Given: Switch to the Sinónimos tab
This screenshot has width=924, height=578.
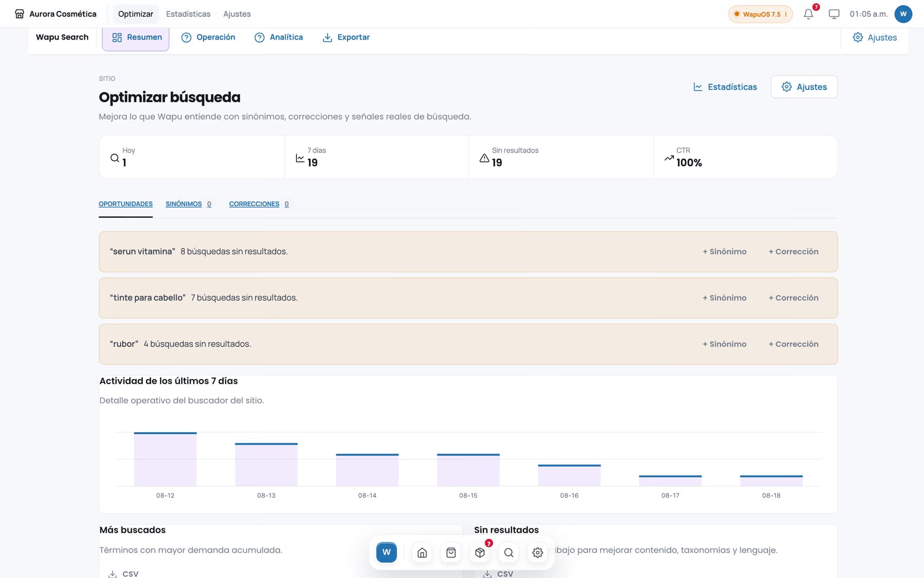Looking at the screenshot, I should (x=188, y=204).
